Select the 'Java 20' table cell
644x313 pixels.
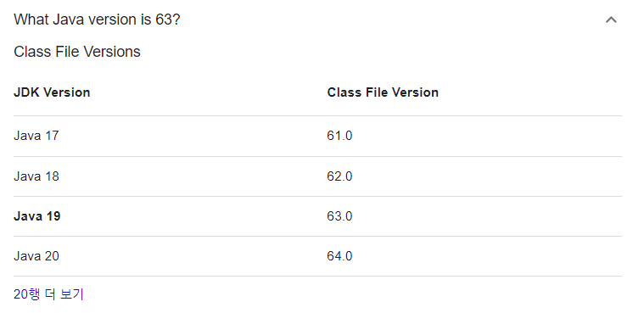click(x=36, y=256)
